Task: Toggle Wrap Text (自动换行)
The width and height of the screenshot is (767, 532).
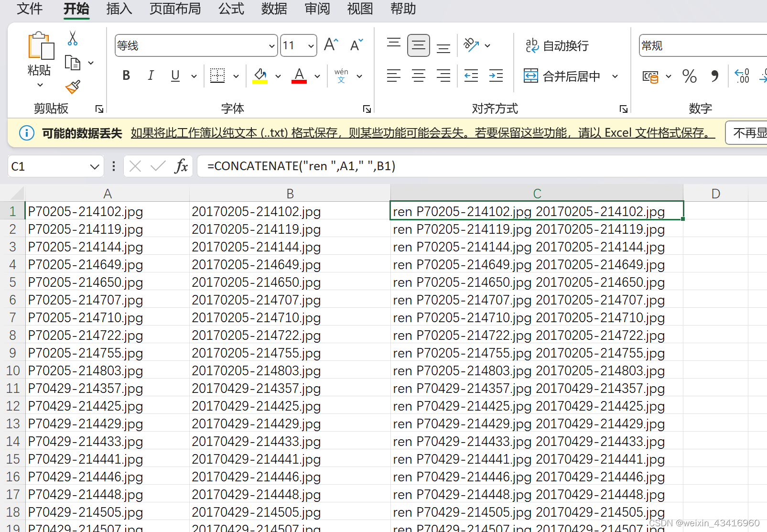Action: point(557,45)
